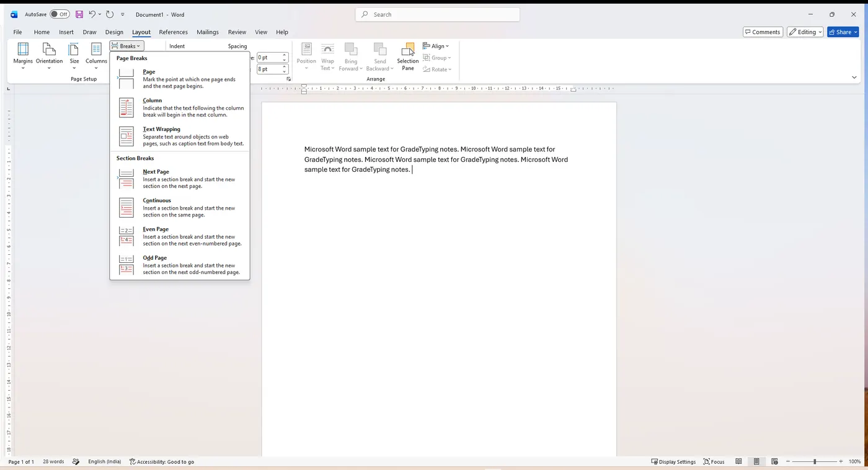Switch to the Mailings tab
Image resolution: width=868 pixels, height=470 pixels.
click(x=208, y=32)
